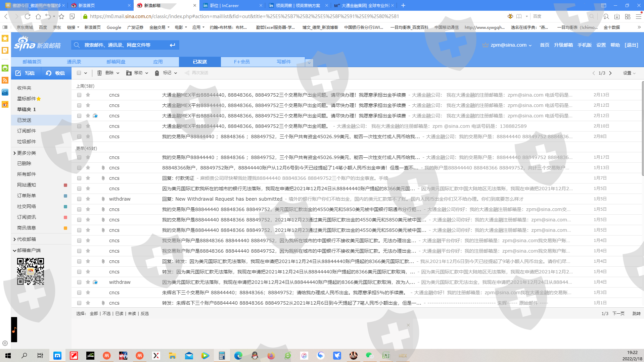Tick the select-all checkbox in toolbar
The width and height of the screenshot is (644, 362).
click(x=79, y=73)
